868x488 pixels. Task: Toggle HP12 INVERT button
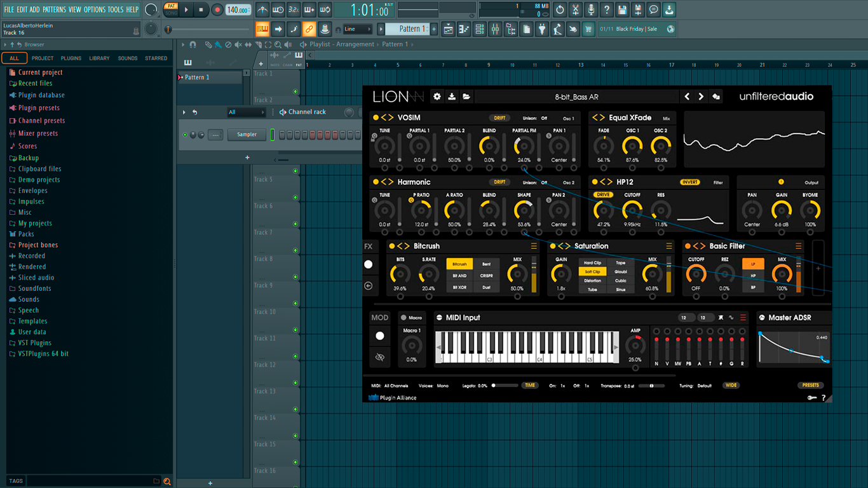(689, 182)
